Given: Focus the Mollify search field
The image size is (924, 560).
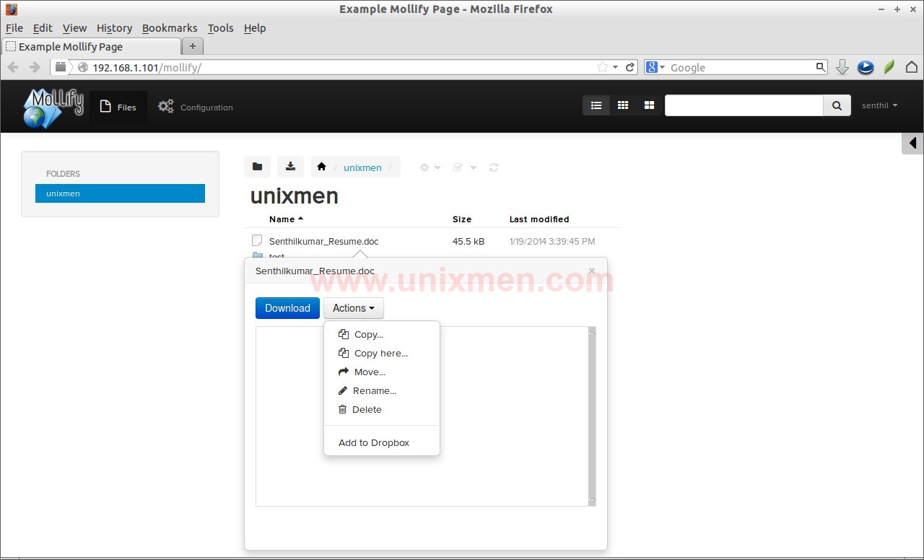Looking at the screenshot, I should click(744, 105).
